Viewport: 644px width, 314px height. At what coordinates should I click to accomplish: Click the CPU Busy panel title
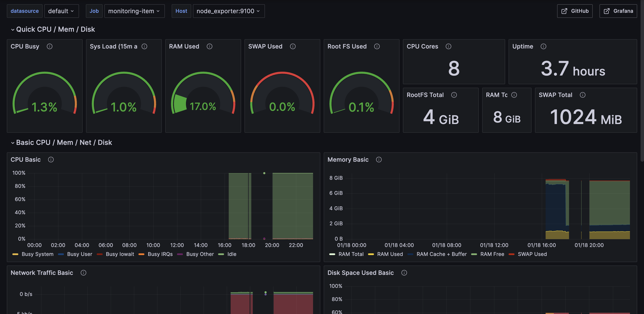tap(25, 46)
